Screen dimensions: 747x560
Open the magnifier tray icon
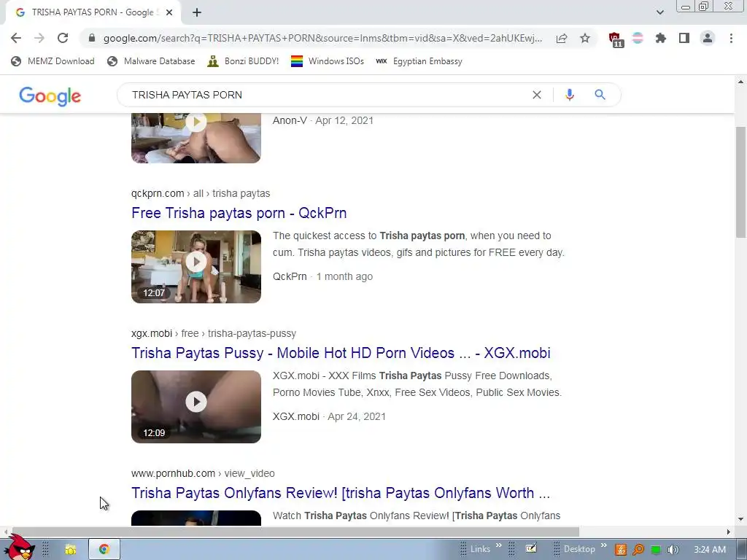[x=638, y=550]
